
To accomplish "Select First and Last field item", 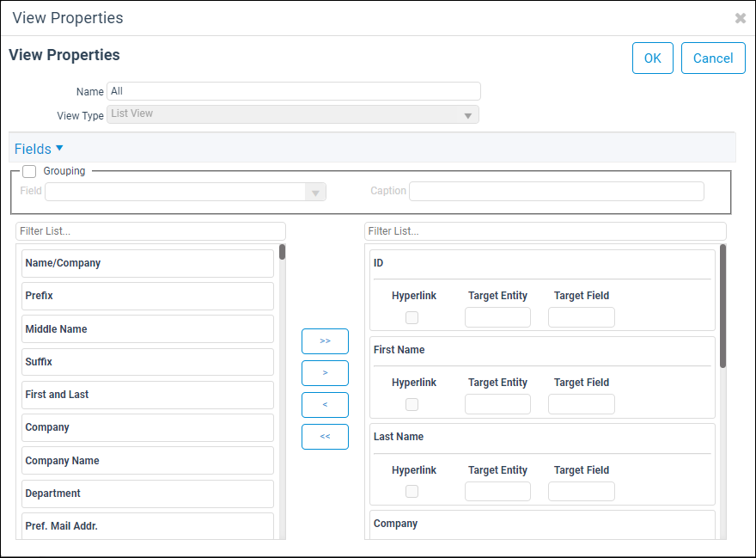I will 148,395.
